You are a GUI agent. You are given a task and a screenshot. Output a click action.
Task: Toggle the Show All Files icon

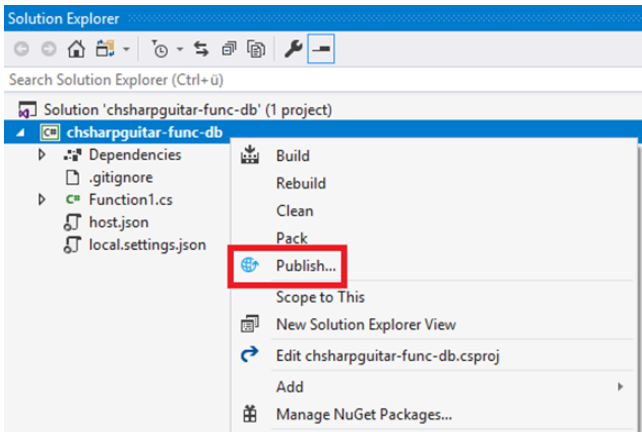point(256,49)
